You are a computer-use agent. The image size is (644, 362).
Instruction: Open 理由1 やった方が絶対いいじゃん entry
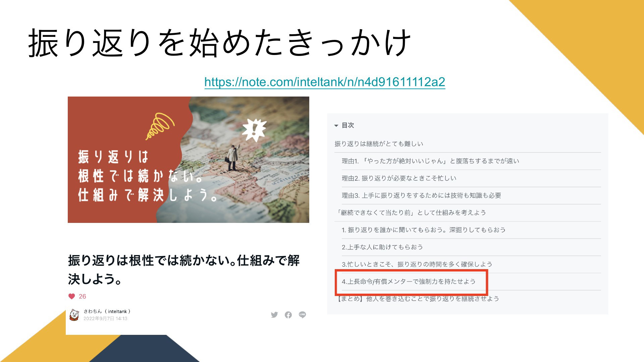430,161
